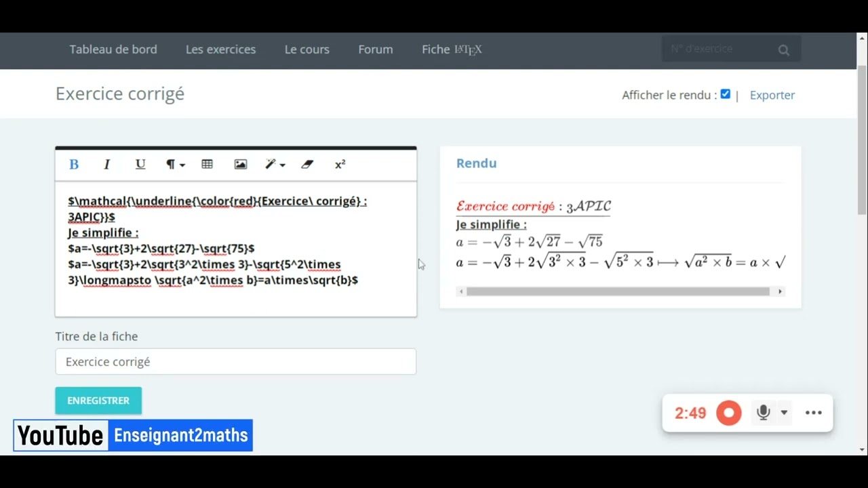This screenshot has width=868, height=488.
Task: Click the 2:49 recording timer
Action: pyautogui.click(x=690, y=413)
